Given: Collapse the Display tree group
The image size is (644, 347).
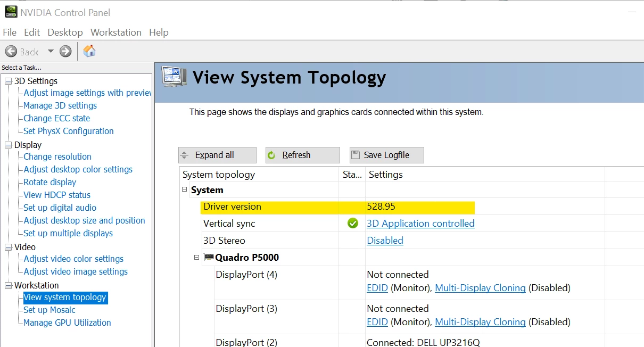Looking at the screenshot, I should (x=8, y=145).
